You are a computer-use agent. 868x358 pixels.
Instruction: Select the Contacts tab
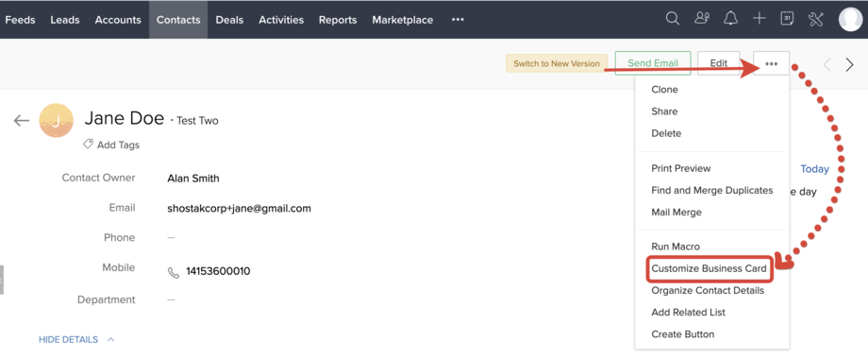click(178, 20)
